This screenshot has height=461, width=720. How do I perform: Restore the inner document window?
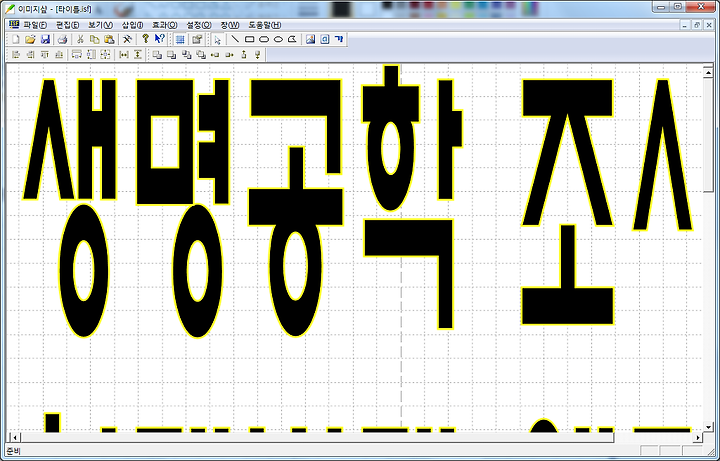tap(697, 25)
